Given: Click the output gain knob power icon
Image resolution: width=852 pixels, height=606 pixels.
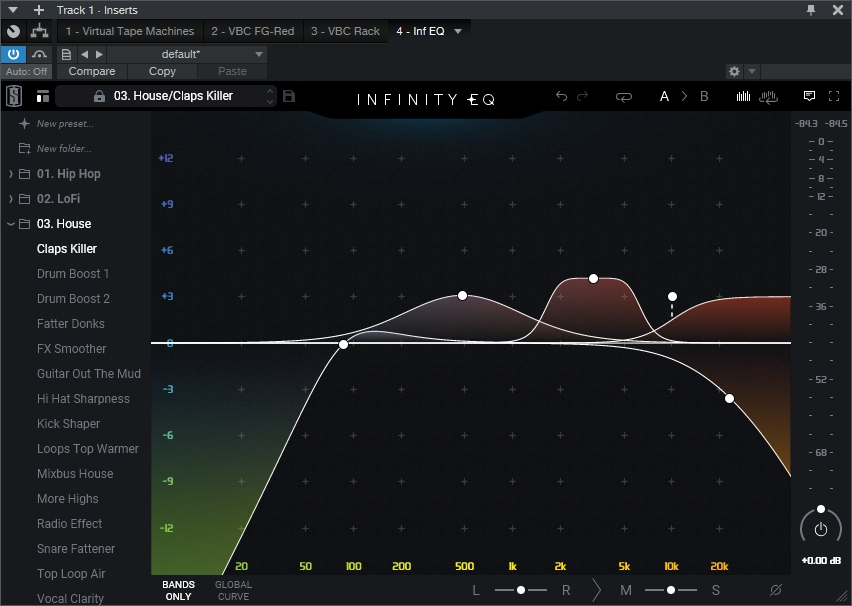Looking at the screenshot, I should pyautogui.click(x=820, y=529).
